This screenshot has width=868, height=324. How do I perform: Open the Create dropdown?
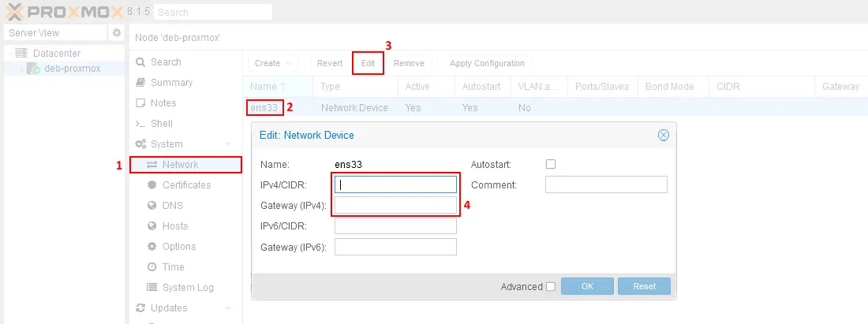pos(274,63)
